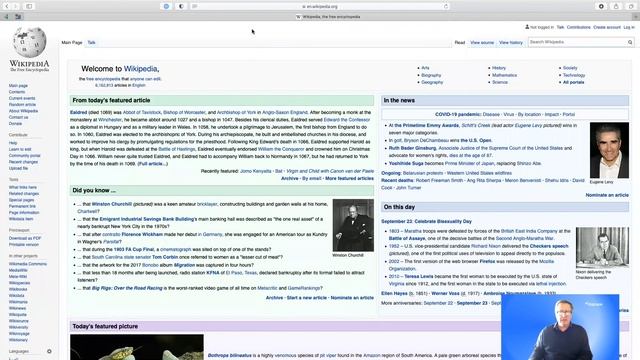Open the Full article link
Screen dimensions: 640x360
coord(153,164)
